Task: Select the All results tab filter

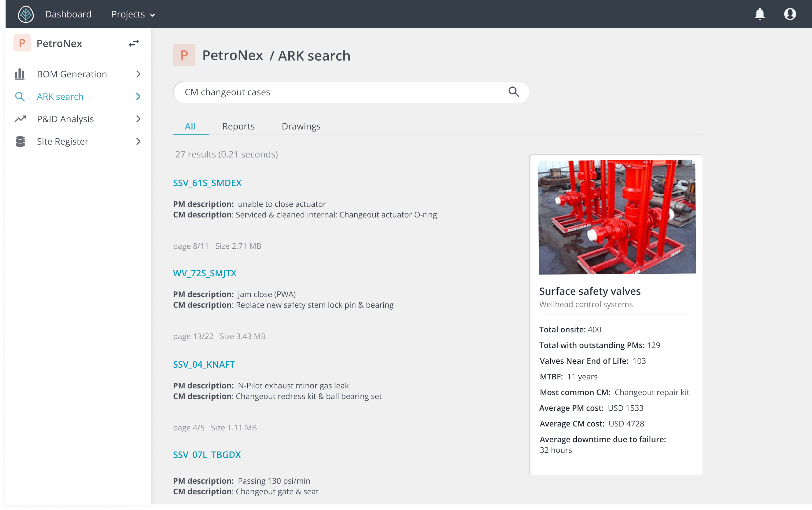Action: tap(190, 126)
